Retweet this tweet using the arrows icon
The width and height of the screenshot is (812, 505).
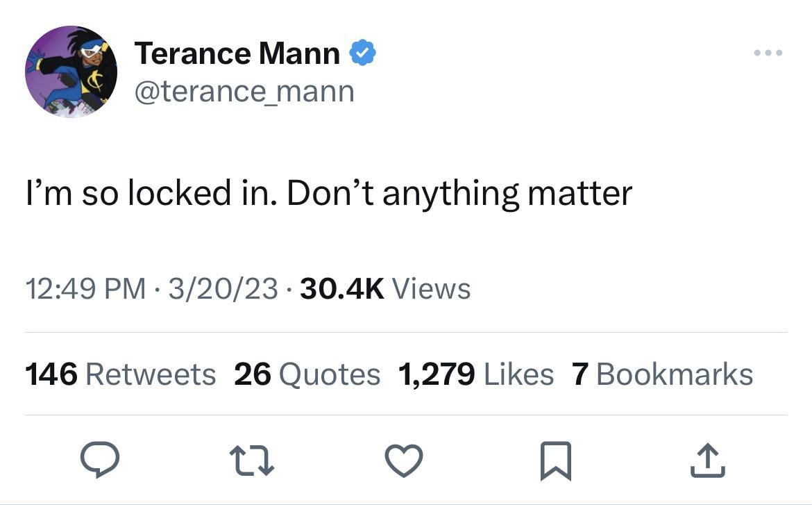252,461
